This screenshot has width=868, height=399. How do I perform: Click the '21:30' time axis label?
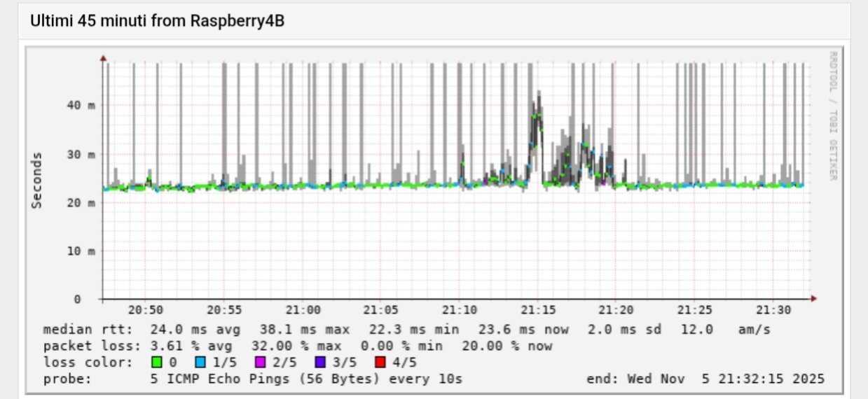pyautogui.click(x=773, y=309)
